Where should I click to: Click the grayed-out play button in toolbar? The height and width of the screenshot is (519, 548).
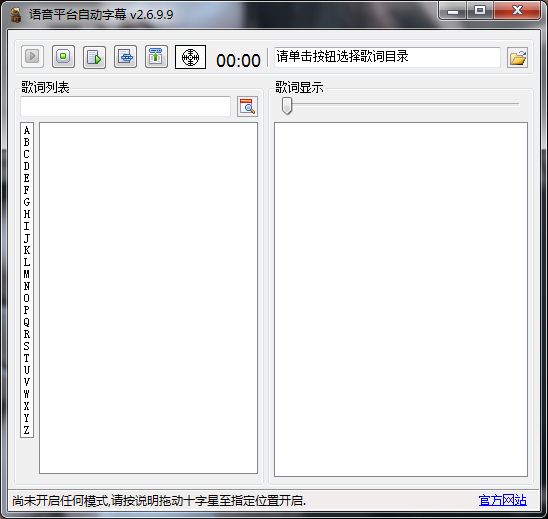(32, 56)
